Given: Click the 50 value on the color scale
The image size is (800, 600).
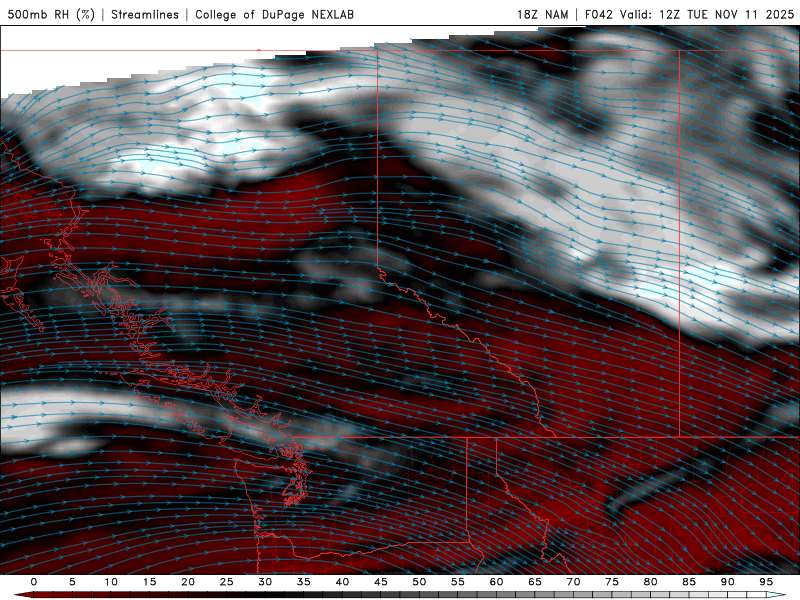Looking at the screenshot, I should [419, 582].
